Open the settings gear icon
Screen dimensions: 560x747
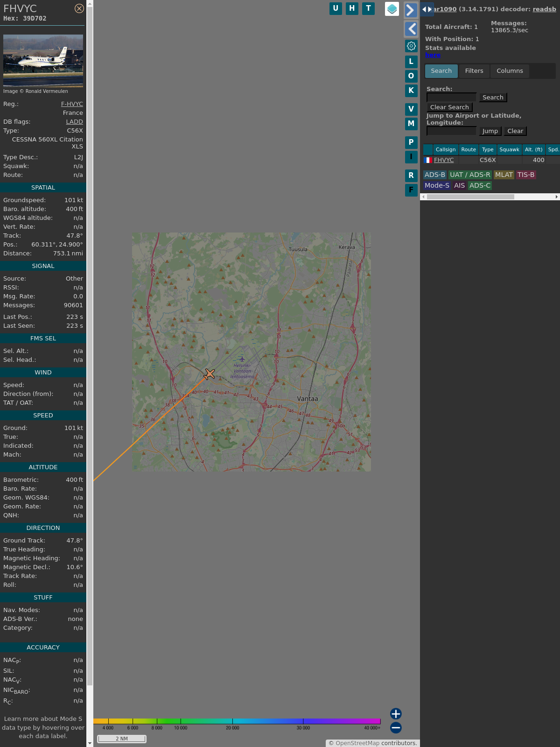pos(411,46)
